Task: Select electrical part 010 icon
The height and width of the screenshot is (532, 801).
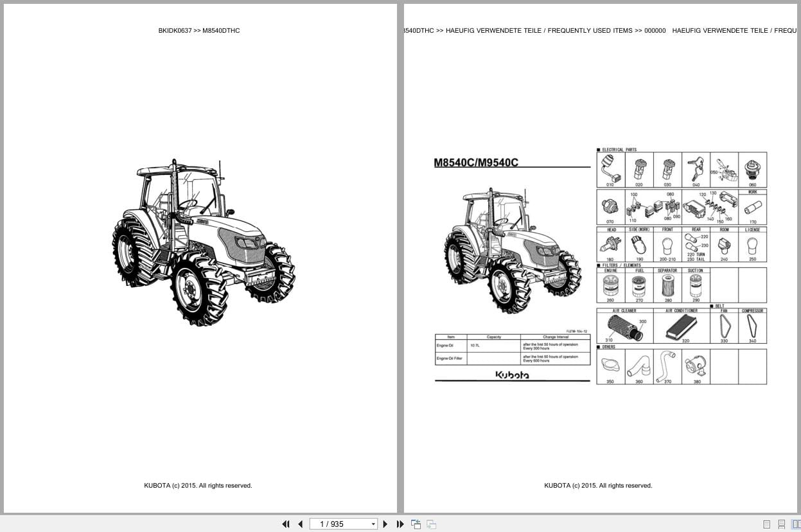Action: click(x=610, y=170)
